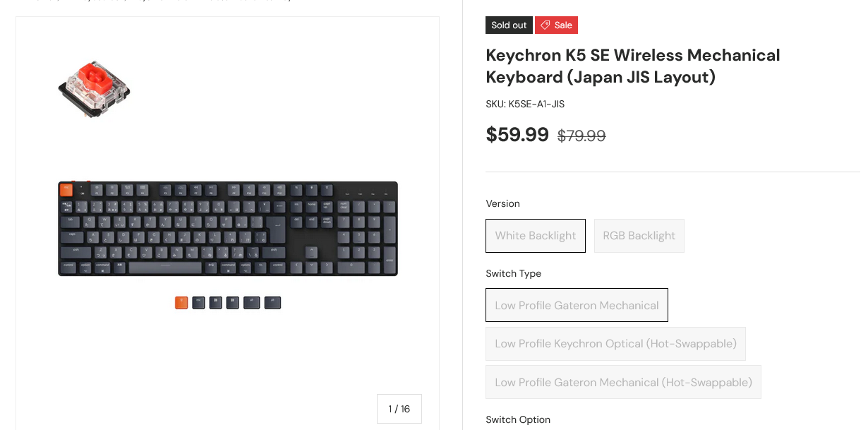Choose the non-hot-swappable Low Profile Gateron Mechanical option

[x=577, y=306]
